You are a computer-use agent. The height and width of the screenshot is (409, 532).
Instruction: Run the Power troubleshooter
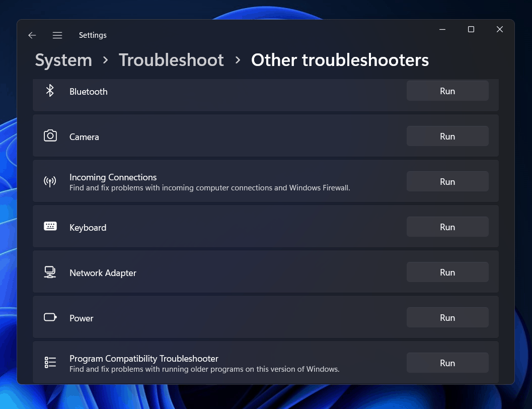click(x=447, y=317)
